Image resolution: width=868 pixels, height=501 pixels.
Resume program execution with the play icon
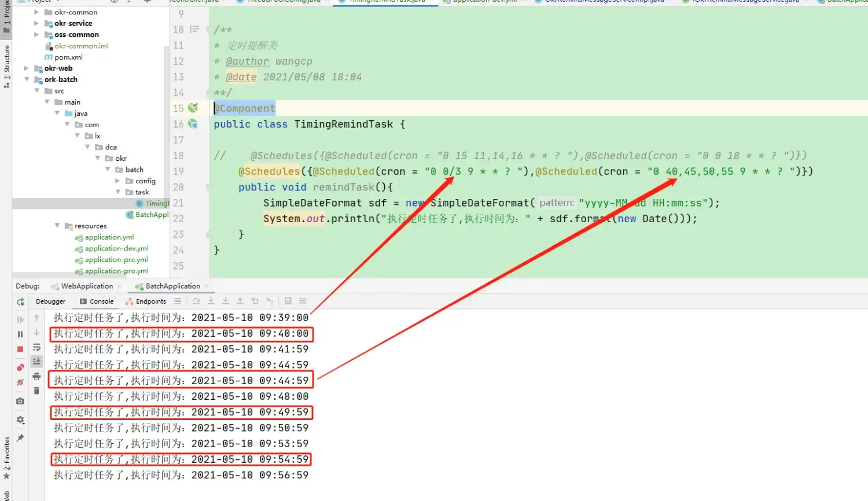[x=20, y=319]
